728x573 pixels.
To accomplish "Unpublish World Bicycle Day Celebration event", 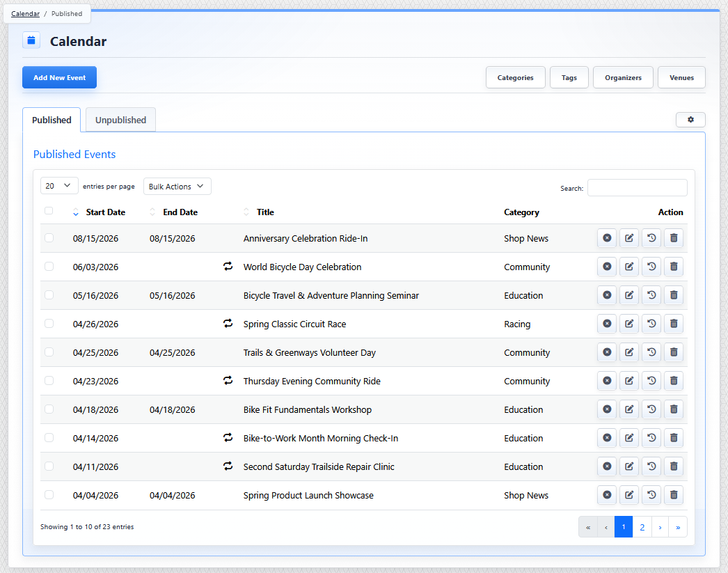I will (x=607, y=267).
